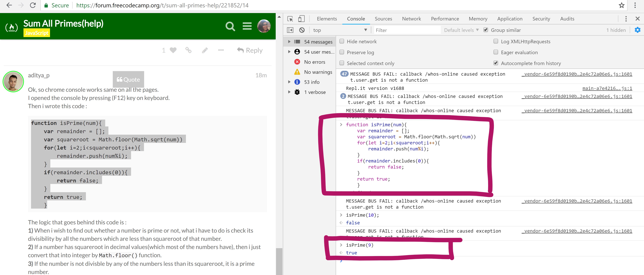
Task: Enable the Hide network checkbox
Action: click(342, 41)
